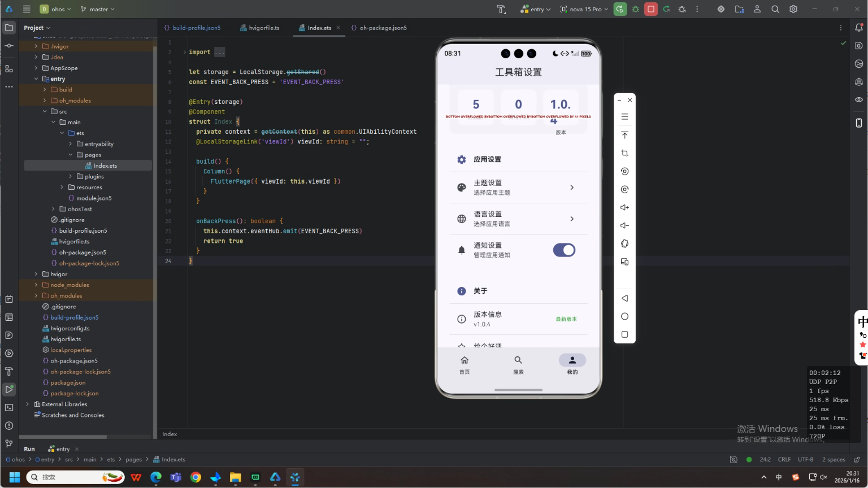868x488 pixels.
Task: Click CRLF line separator in status bar
Action: (x=784, y=460)
